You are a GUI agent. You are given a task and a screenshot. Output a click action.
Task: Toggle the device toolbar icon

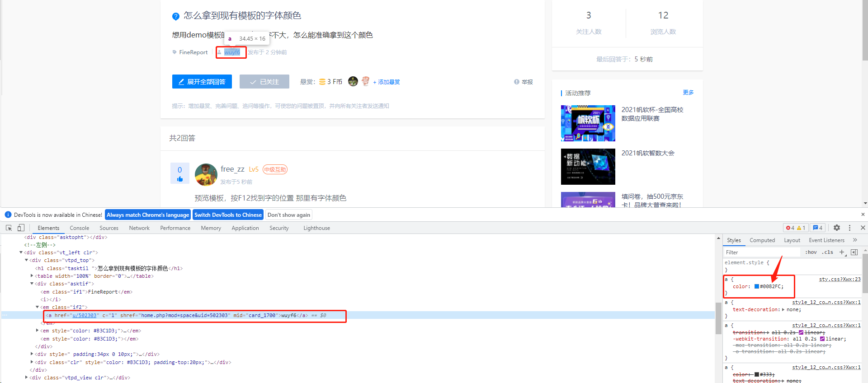pos(21,228)
